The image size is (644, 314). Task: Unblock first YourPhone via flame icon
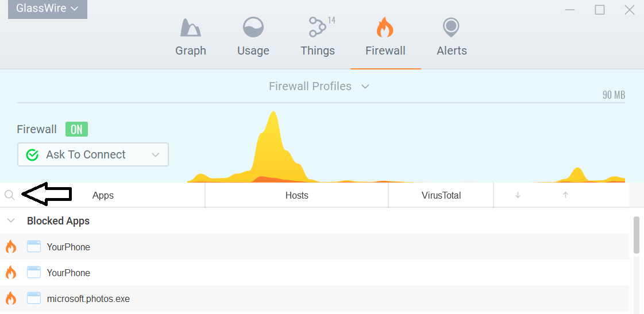[11, 247]
